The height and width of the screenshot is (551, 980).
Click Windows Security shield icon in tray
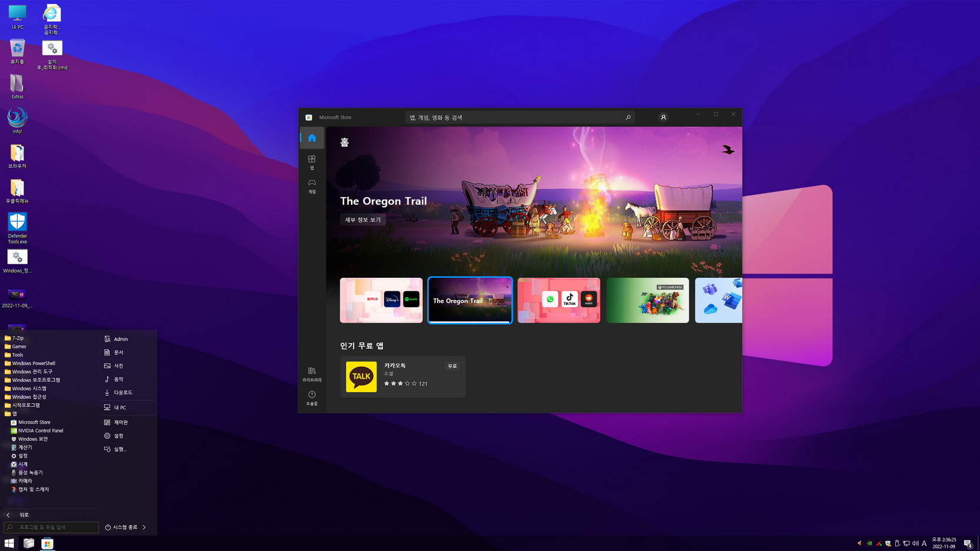888,543
